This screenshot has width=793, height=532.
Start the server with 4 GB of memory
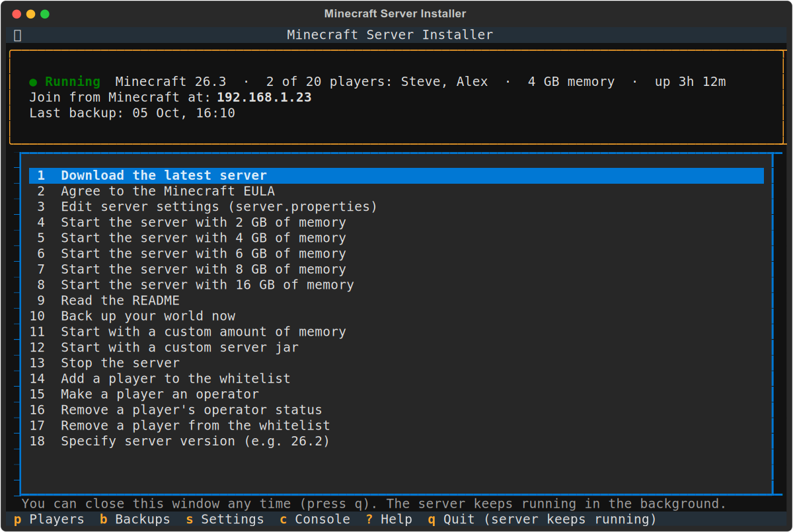pyautogui.click(x=397, y=238)
